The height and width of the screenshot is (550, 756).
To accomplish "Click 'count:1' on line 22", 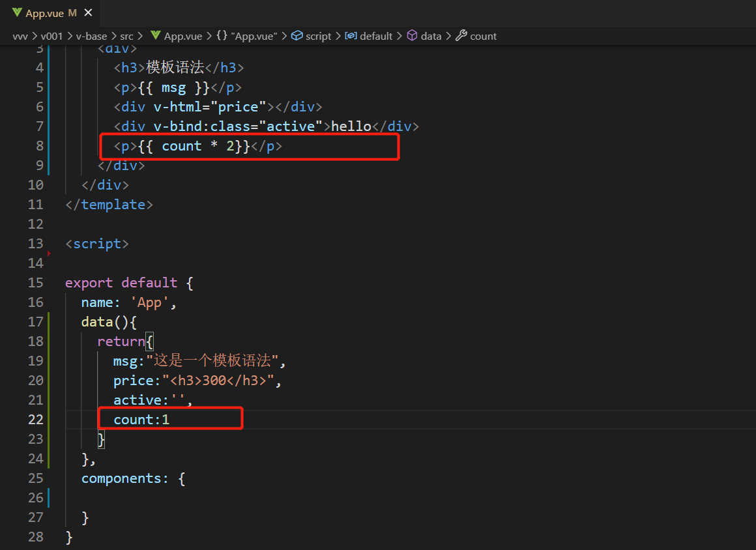I will point(141,420).
